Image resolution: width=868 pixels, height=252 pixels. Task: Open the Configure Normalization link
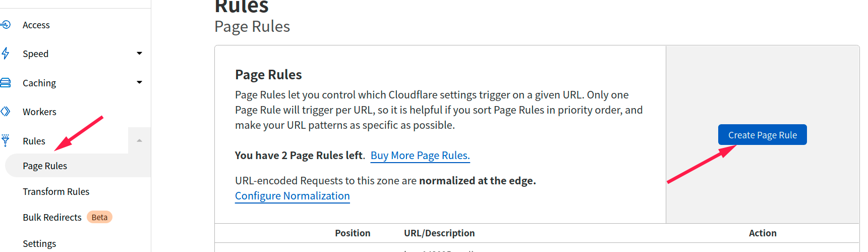point(292,196)
